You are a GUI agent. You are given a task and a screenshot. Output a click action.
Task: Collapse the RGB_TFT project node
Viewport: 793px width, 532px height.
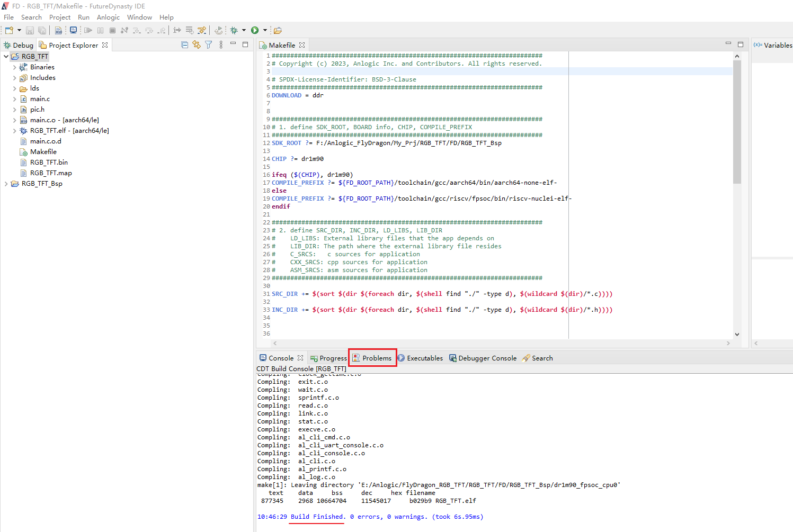point(6,57)
